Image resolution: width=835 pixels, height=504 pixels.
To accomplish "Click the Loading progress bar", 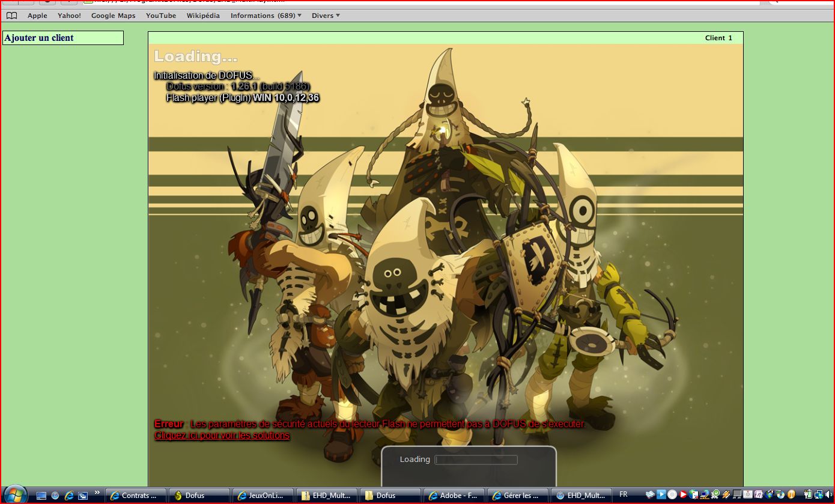I will pyautogui.click(x=476, y=460).
